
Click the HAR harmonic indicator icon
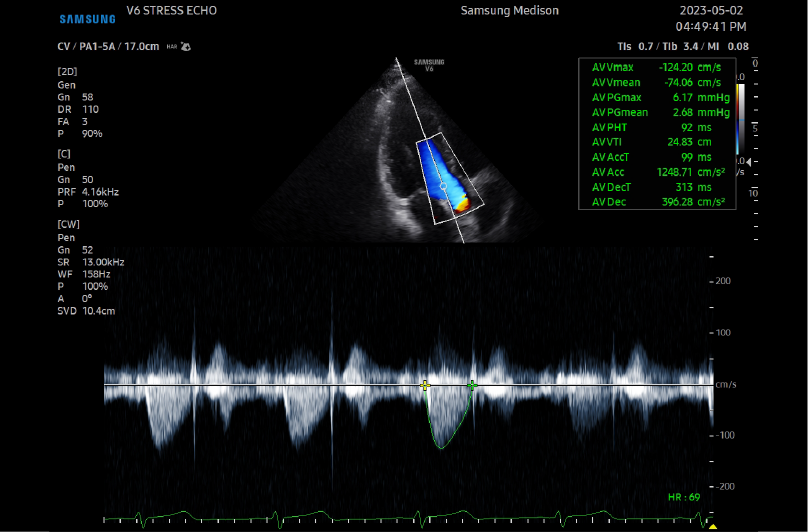[179, 47]
